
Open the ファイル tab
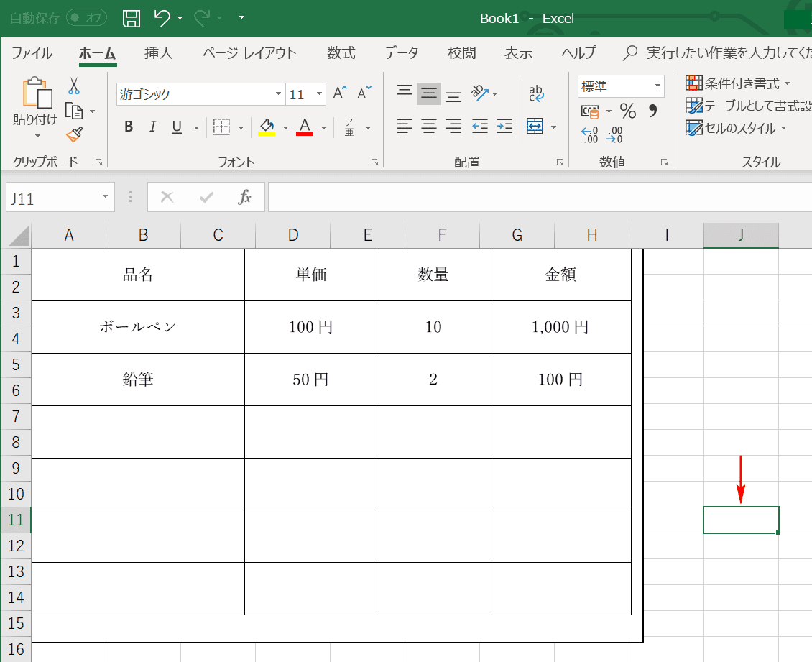coord(32,53)
